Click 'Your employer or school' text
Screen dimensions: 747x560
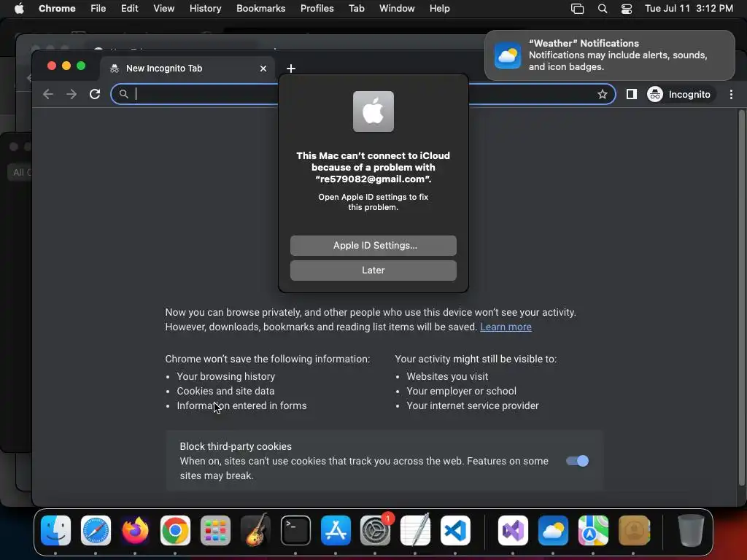(x=461, y=392)
